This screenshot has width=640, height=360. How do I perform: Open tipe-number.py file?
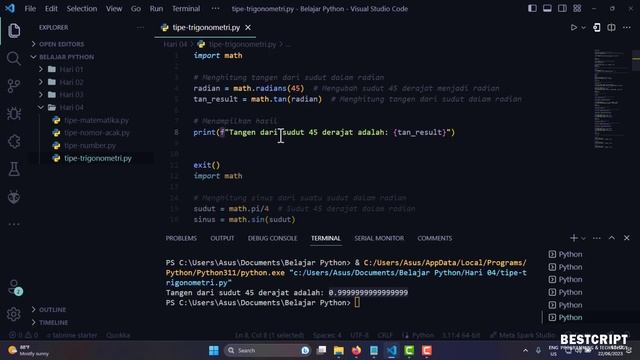[90, 145]
